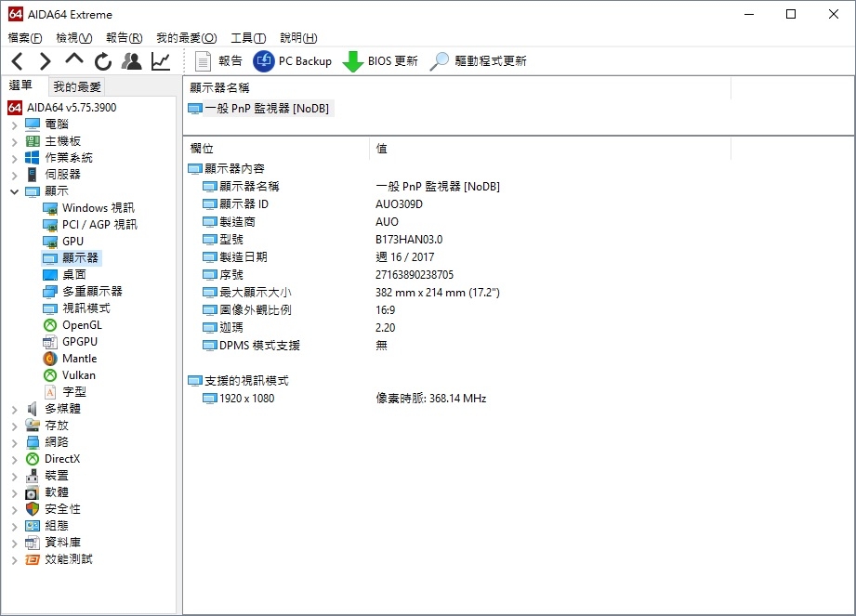
Task: Open the 檢視(V) menu
Action: [x=74, y=38]
